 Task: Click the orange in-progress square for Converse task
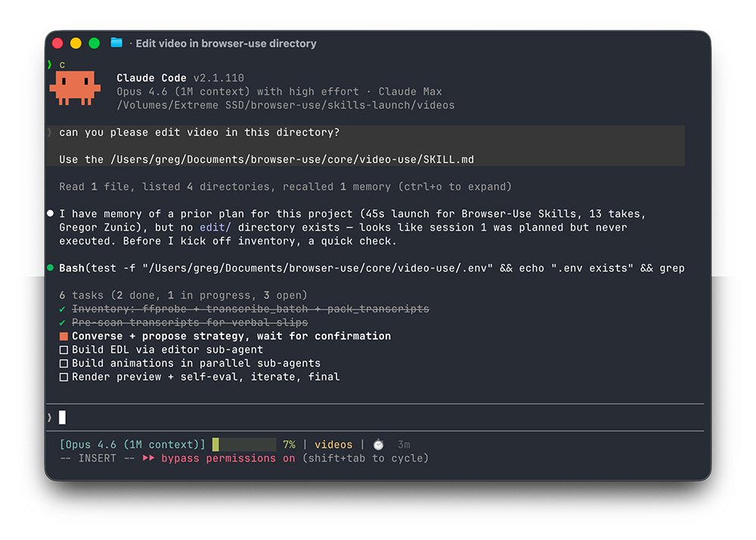(64, 336)
